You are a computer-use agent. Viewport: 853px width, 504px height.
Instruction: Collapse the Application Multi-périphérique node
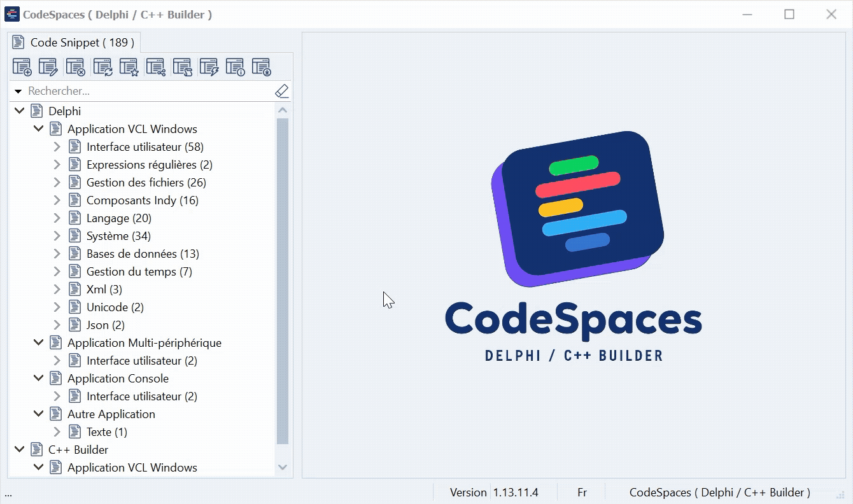click(x=38, y=343)
